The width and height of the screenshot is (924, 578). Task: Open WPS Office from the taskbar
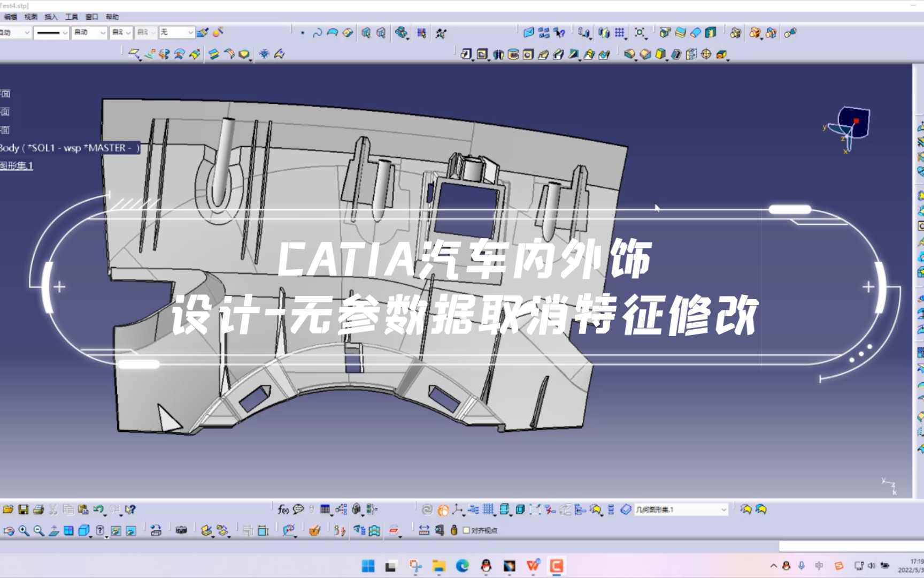point(533,566)
